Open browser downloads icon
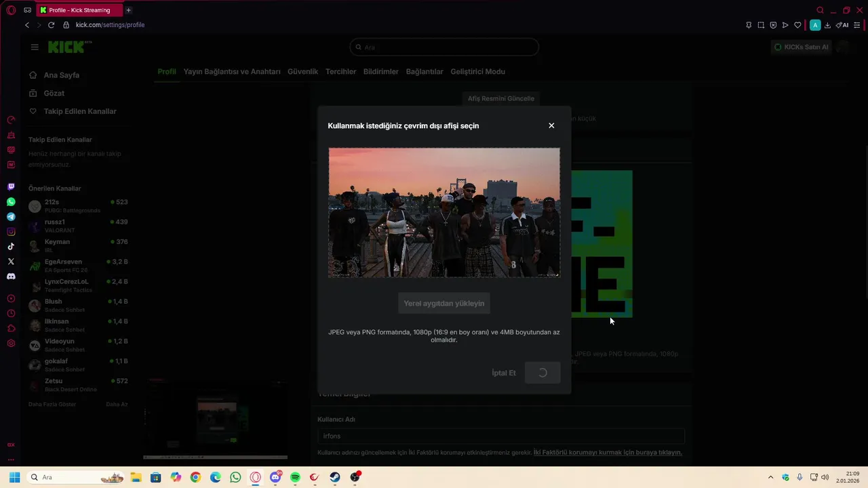Image resolution: width=868 pixels, height=488 pixels. point(827,25)
